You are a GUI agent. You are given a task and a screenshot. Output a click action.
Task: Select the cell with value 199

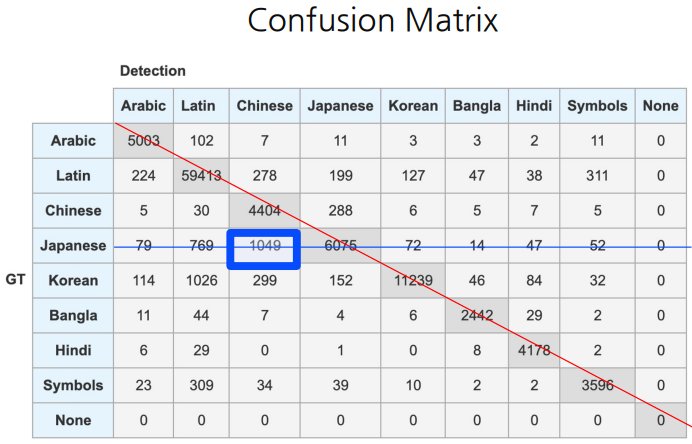point(340,176)
